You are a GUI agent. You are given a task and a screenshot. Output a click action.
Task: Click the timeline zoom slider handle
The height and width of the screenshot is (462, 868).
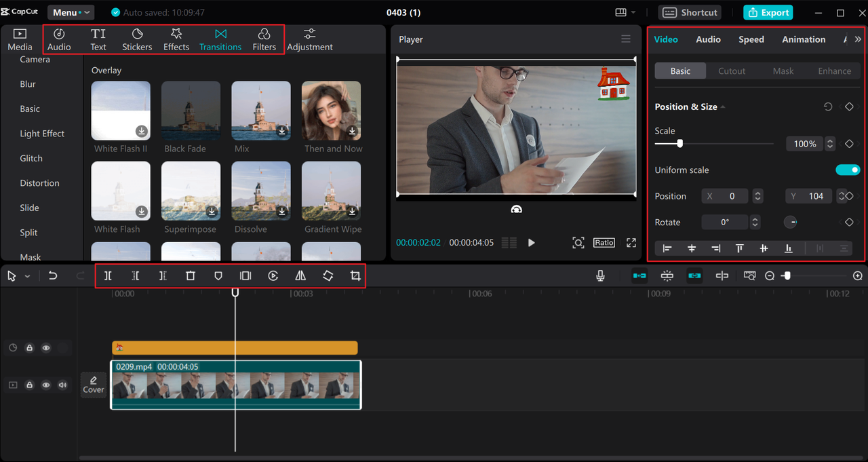click(x=786, y=276)
